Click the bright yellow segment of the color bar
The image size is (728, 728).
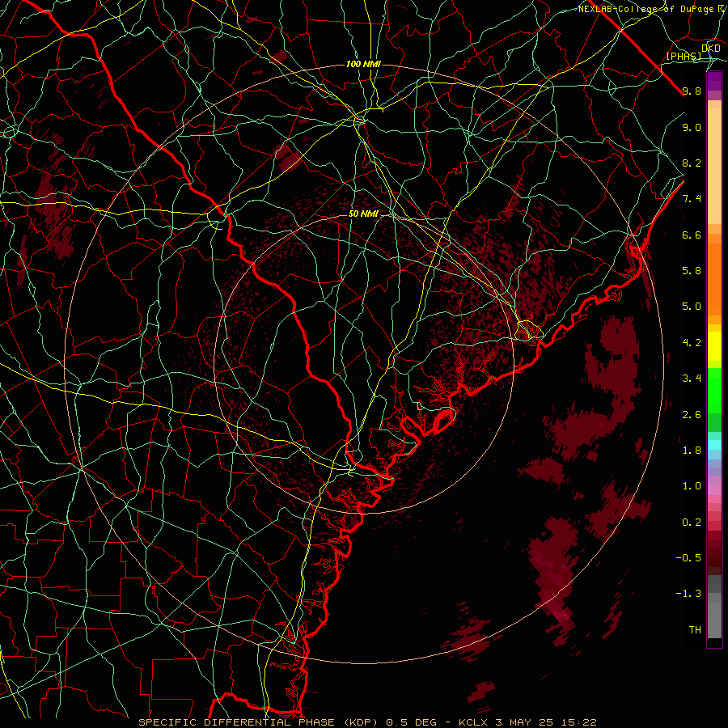point(714,346)
